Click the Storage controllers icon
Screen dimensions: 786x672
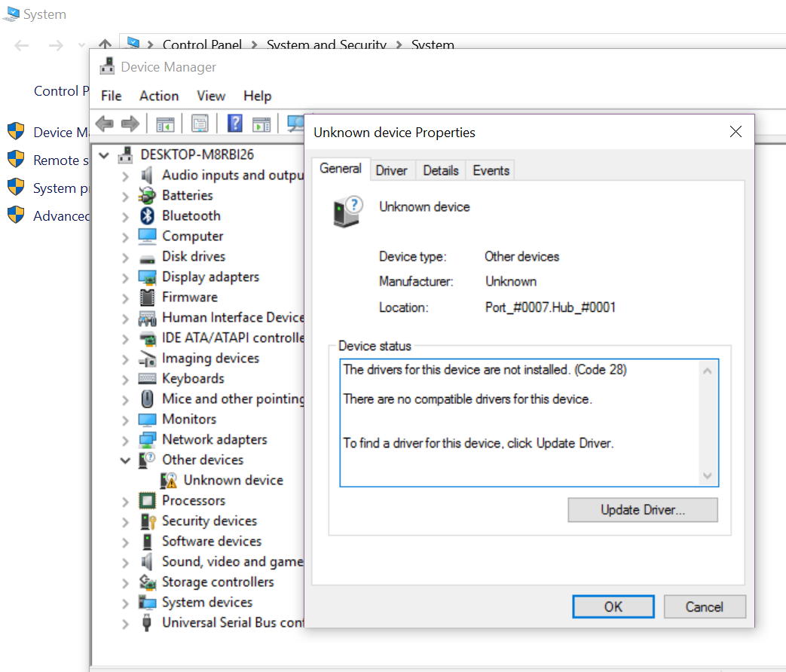click(x=147, y=582)
